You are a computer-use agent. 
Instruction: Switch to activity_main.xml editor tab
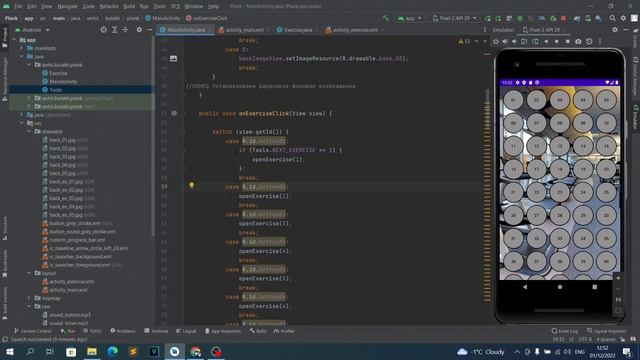point(244,30)
